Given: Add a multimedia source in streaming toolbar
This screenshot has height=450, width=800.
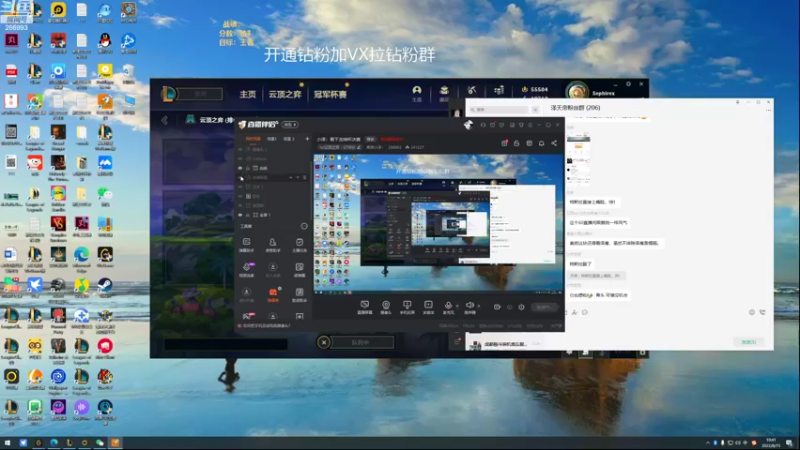Looking at the screenshot, I should pos(428,307).
